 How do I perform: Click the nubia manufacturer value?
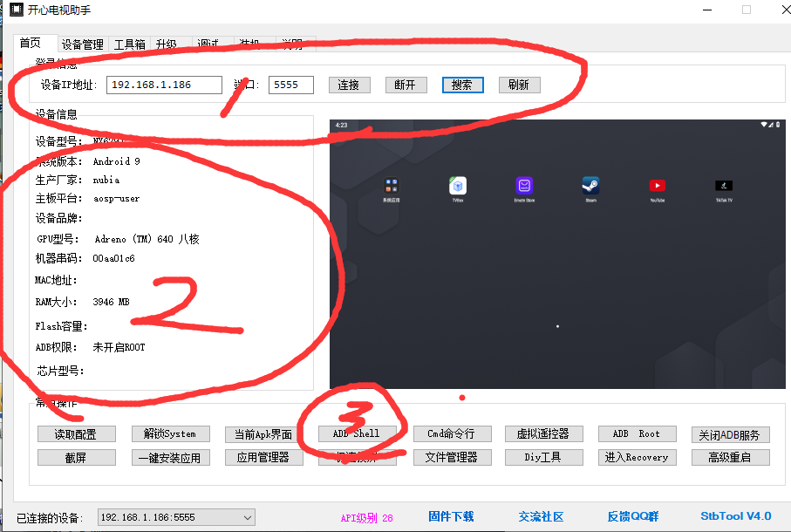pyautogui.click(x=106, y=180)
